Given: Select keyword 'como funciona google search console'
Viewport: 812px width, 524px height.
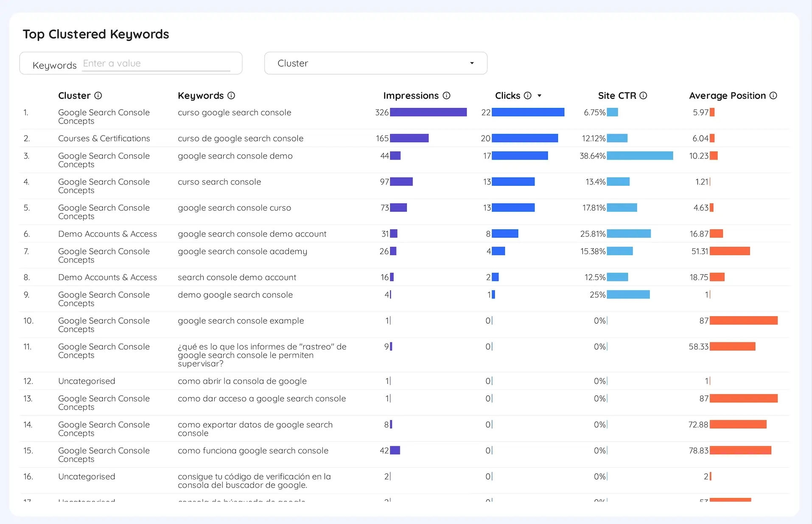Looking at the screenshot, I should (253, 451).
